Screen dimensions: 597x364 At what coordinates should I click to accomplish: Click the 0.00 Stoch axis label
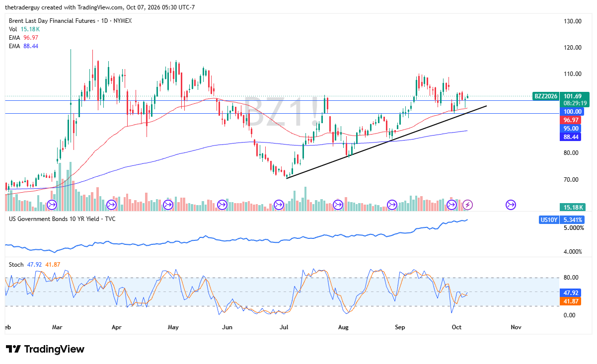(570, 315)
